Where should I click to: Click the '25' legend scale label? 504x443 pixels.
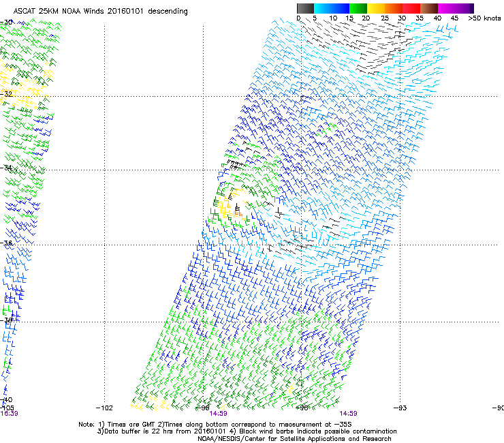[385, 18]
